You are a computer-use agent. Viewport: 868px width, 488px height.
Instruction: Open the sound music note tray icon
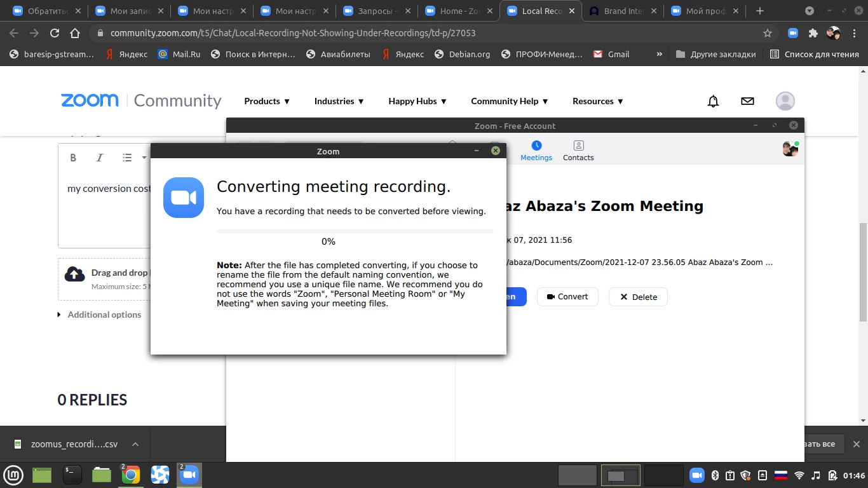[816, 475]
